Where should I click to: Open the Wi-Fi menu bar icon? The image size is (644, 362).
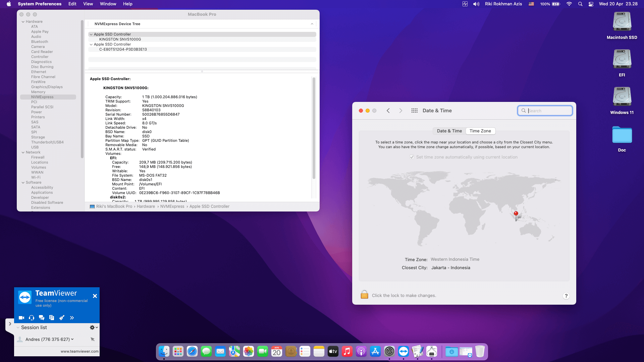pos(569,4)
